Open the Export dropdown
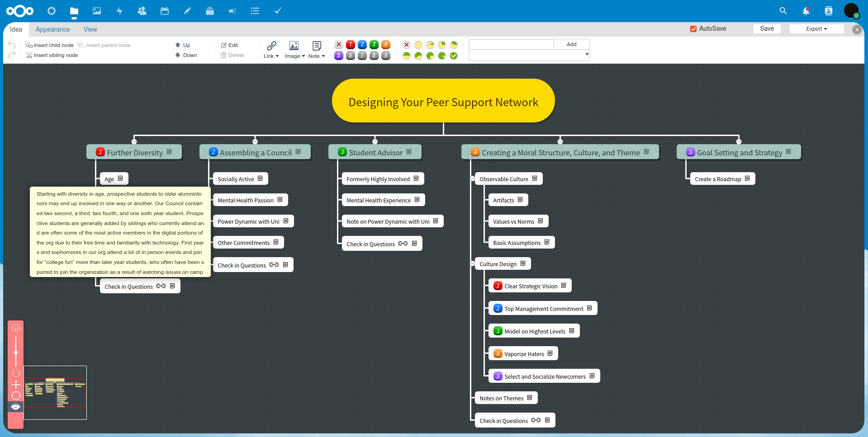Screen dimensions: 868x437 coord(816,29)
